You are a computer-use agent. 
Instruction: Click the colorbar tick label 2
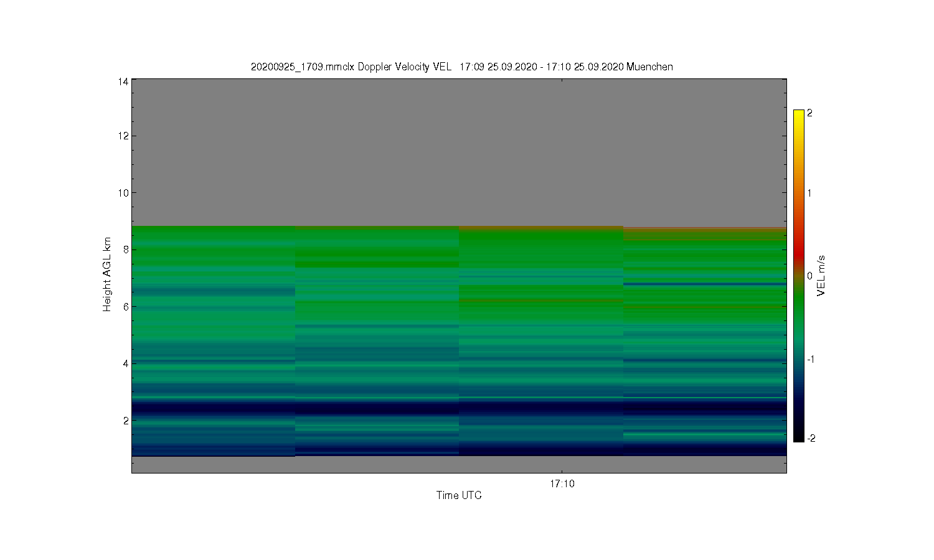point(809,113)
